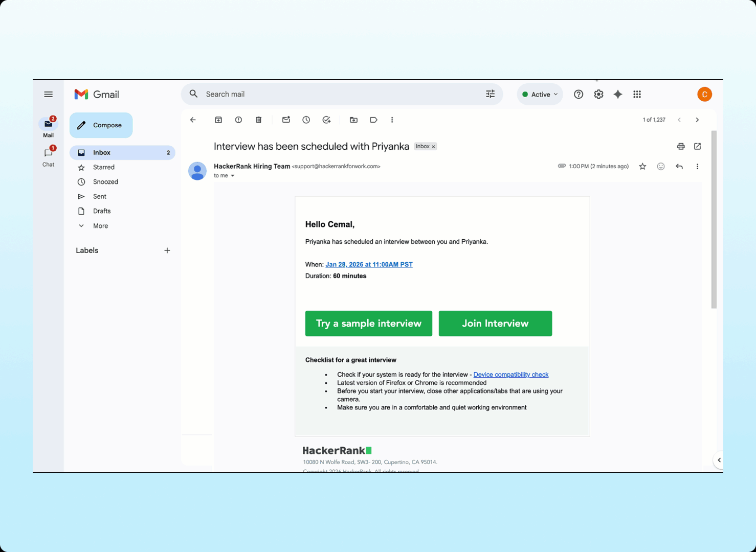Viewport: 756px width, 552px height.
Task: Click the Join Interview button
Action: [495, 324]
